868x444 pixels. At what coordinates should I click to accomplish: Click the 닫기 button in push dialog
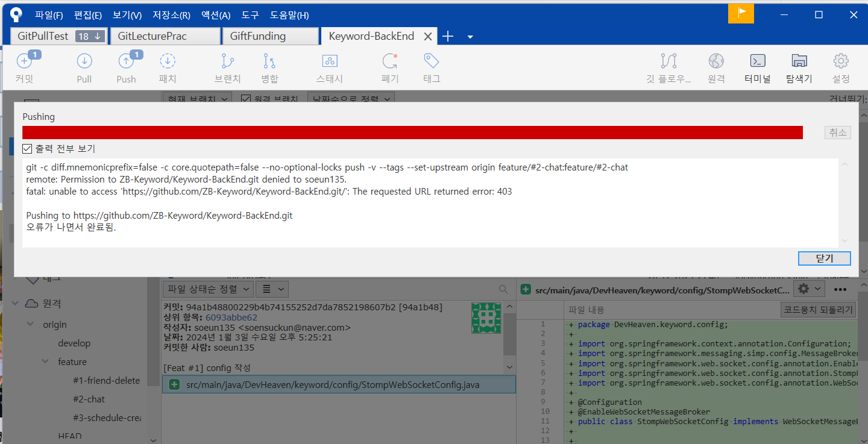824,258
